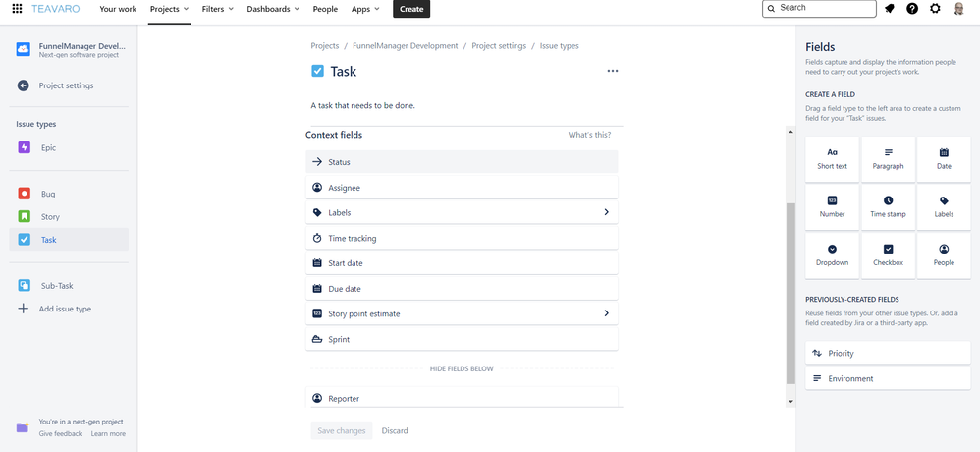The image size is (980, 452).
Task: Click the Projects breadcrumb link
Action: pos(325,46)
